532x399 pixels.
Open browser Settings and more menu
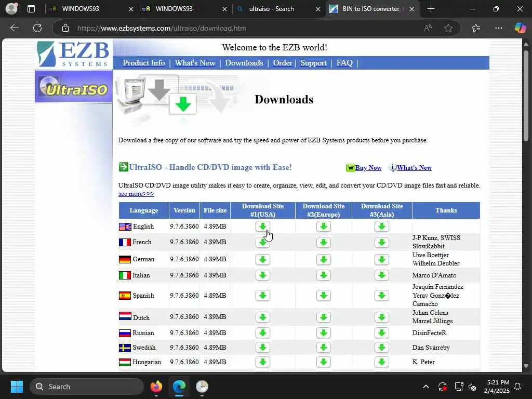click(498, 28)
